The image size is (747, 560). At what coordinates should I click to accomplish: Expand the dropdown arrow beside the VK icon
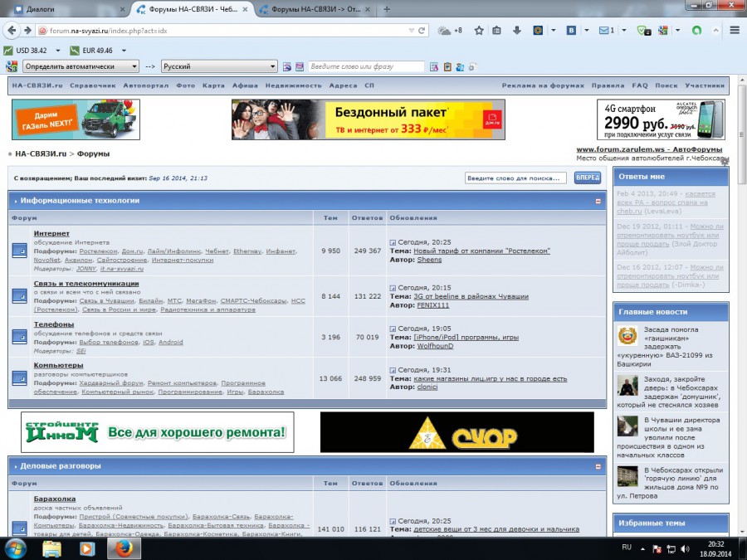587,31
